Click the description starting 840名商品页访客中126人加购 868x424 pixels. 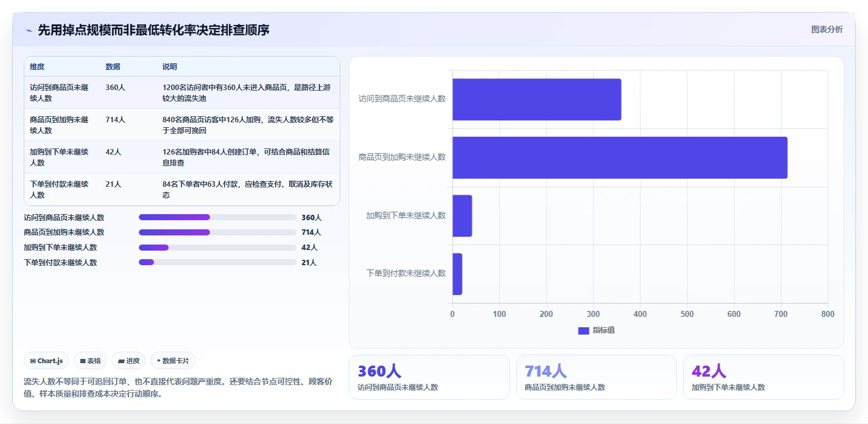248,125
